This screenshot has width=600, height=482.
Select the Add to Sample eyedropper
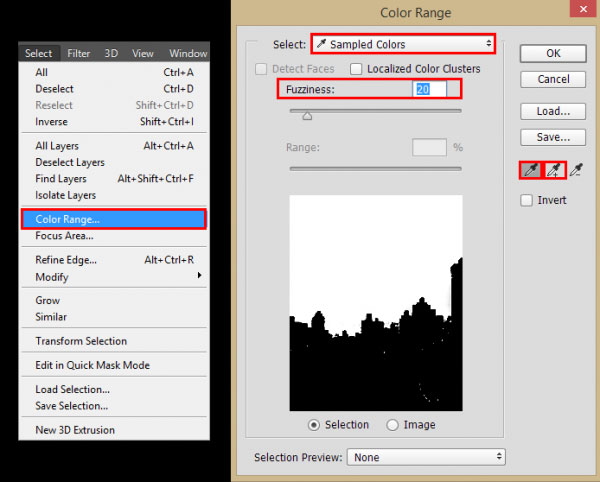pos(554,170)
